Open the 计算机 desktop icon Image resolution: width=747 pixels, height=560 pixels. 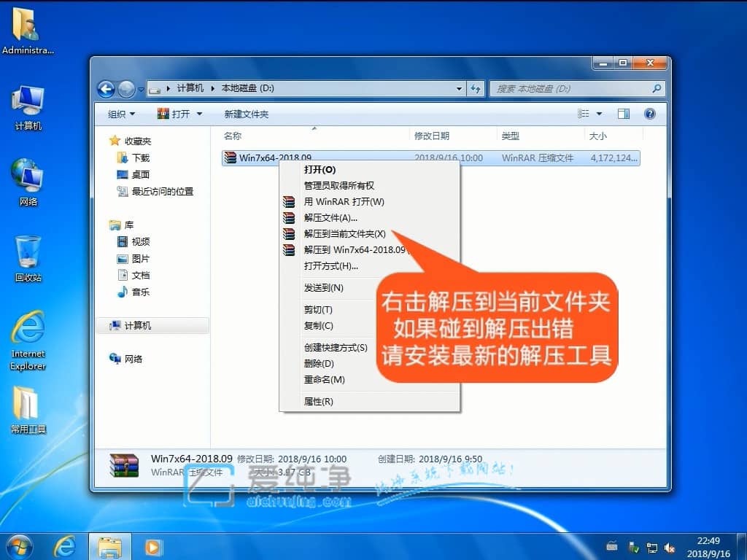(x=27, y=106)
